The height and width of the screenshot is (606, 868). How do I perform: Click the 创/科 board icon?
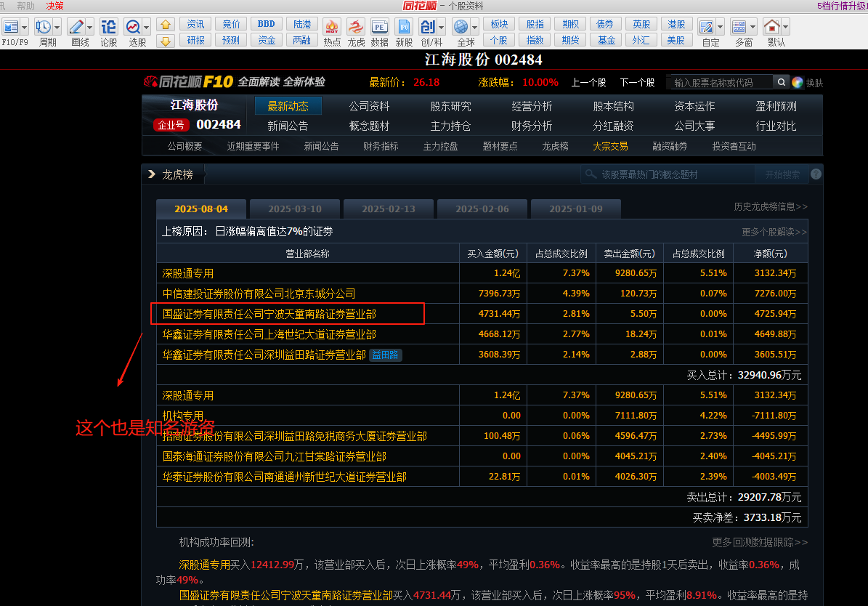pyautogui.click(x=427, y=27)
